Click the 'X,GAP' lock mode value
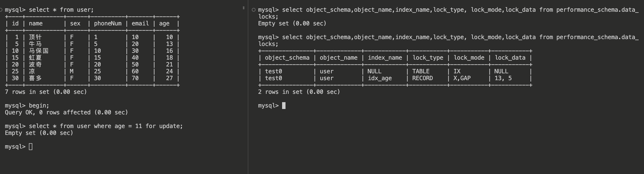Viewport: 644px width, 174px height. (x=462, y=78)
